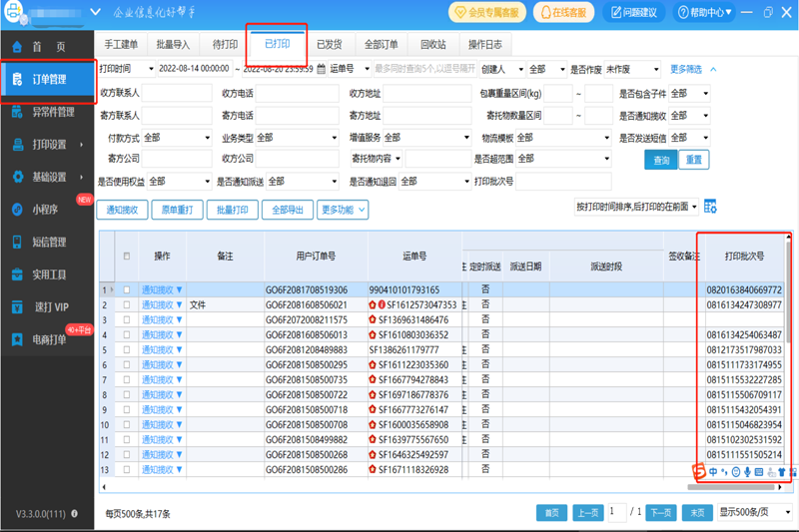
Task: Click the 会员专属客服 crown button
Action: (x=489, y=13)
